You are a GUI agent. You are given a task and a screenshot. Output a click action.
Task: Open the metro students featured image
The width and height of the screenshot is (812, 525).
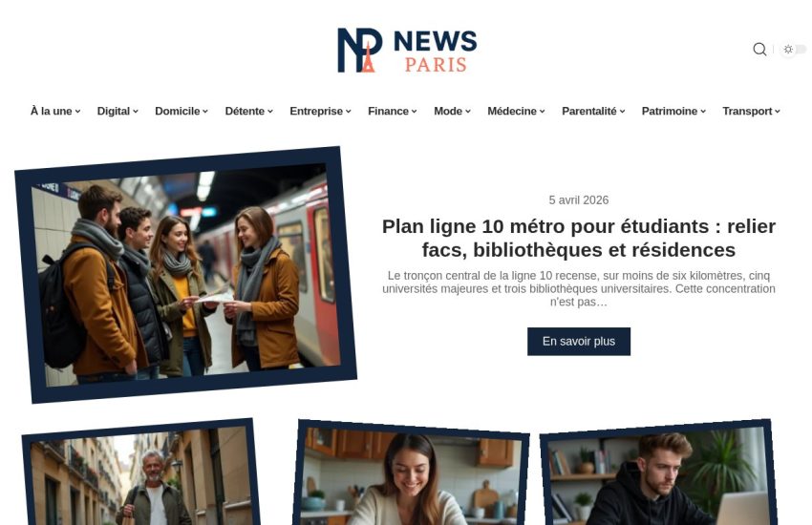[x=186, y=275]
